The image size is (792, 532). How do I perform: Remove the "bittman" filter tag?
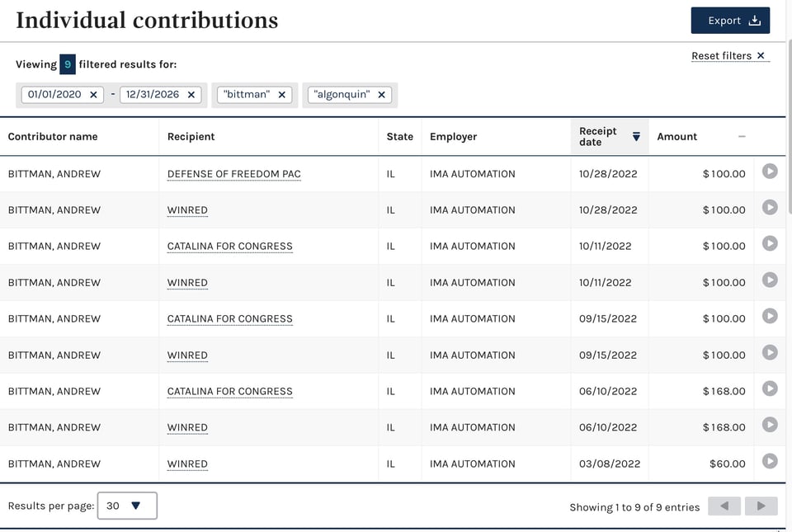(282, 95)
